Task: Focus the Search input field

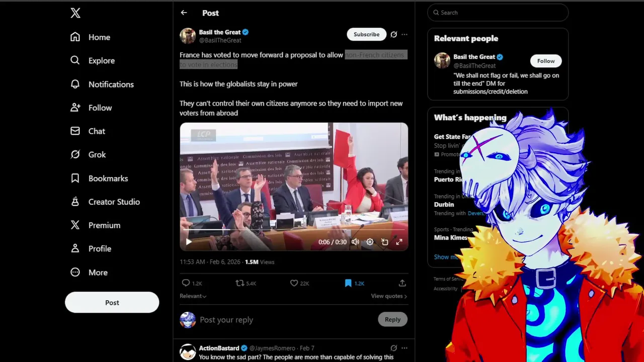Action: click(498, 13)
